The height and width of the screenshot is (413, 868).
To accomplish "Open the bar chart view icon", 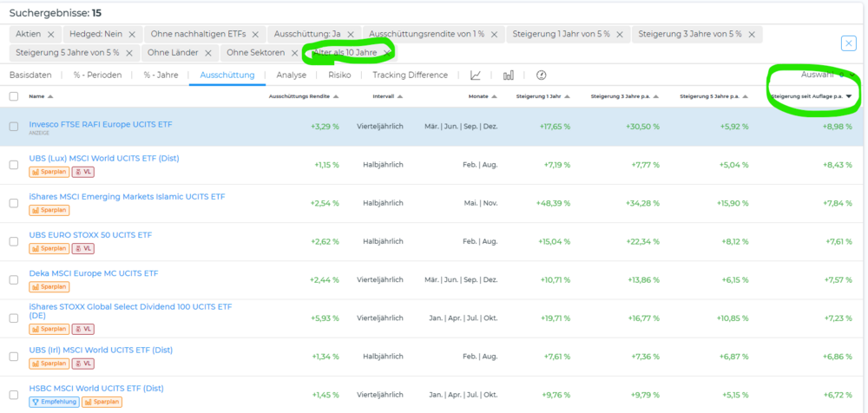I will pos(509,75).
